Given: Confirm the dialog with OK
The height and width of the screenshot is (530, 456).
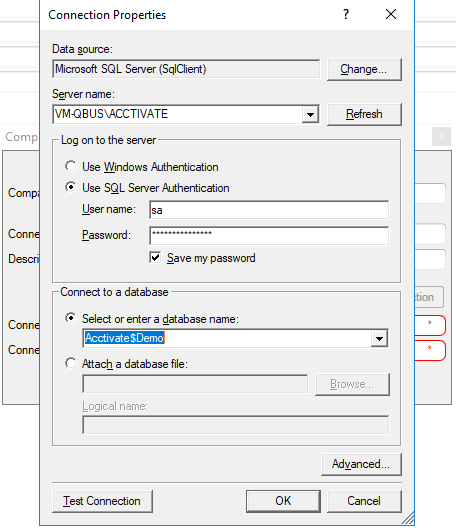Looking at the screenshot, I should 283,501.
